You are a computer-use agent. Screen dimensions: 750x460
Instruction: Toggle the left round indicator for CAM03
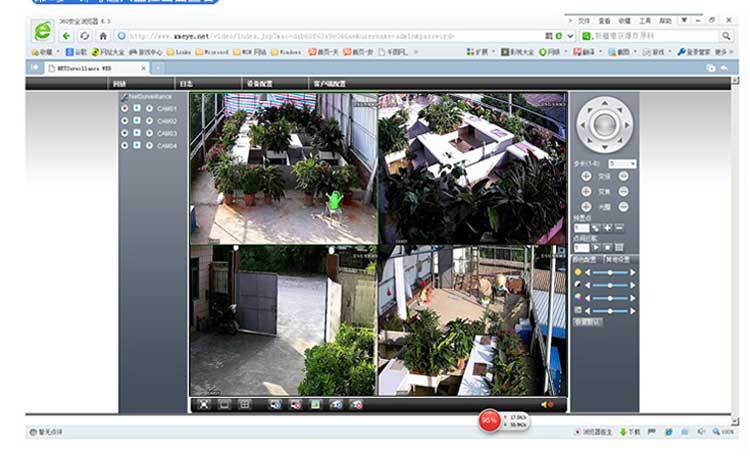click(x=124, y=133)
